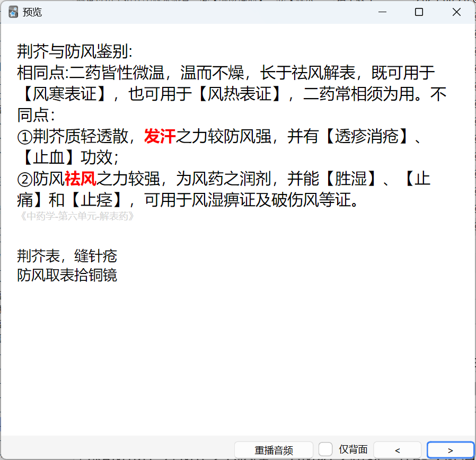This screenshot has height=460, width=476.
Task: Click the red text 发汗
Action: (160, 136)
